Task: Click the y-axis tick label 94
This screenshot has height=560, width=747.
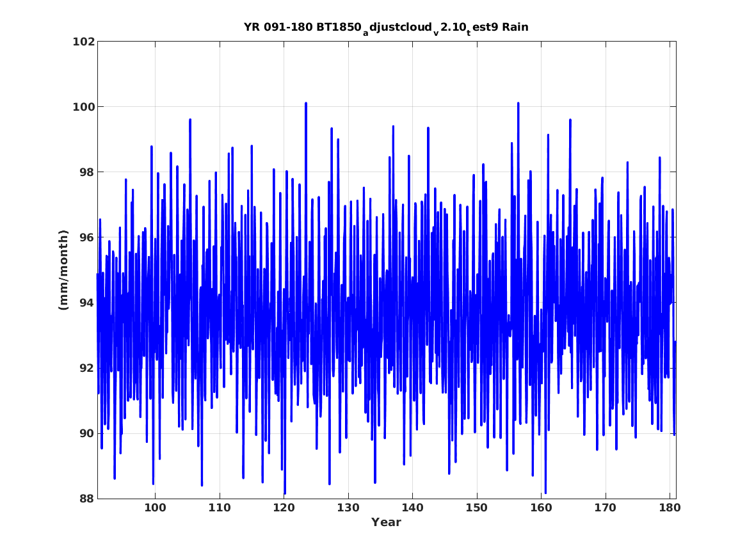Action: pos(87,303)
